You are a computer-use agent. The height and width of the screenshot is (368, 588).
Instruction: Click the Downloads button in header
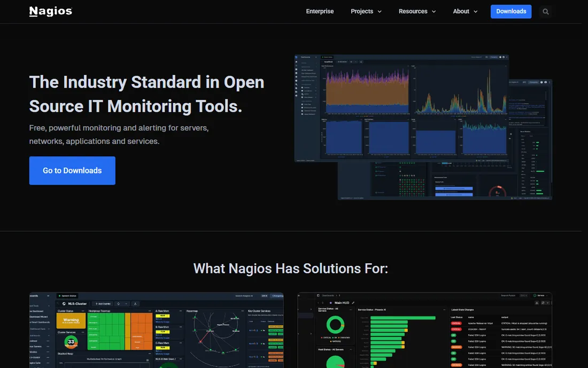tap(510, 11)
